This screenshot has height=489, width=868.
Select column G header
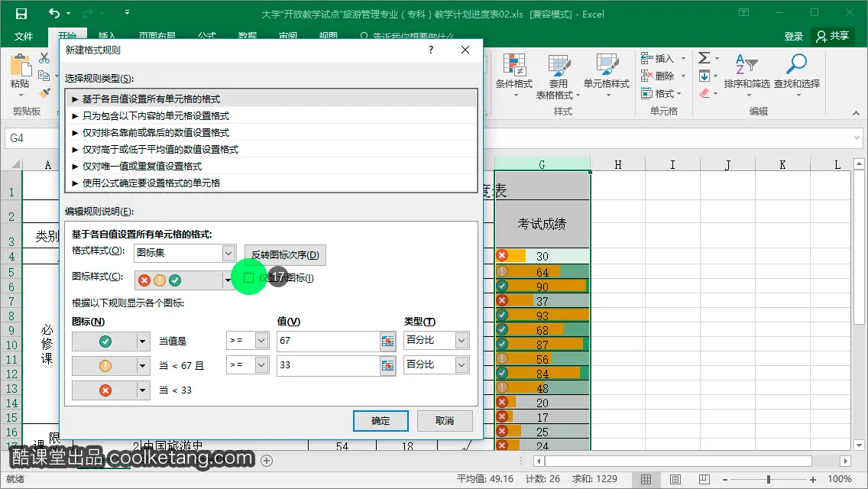(542, 164)
